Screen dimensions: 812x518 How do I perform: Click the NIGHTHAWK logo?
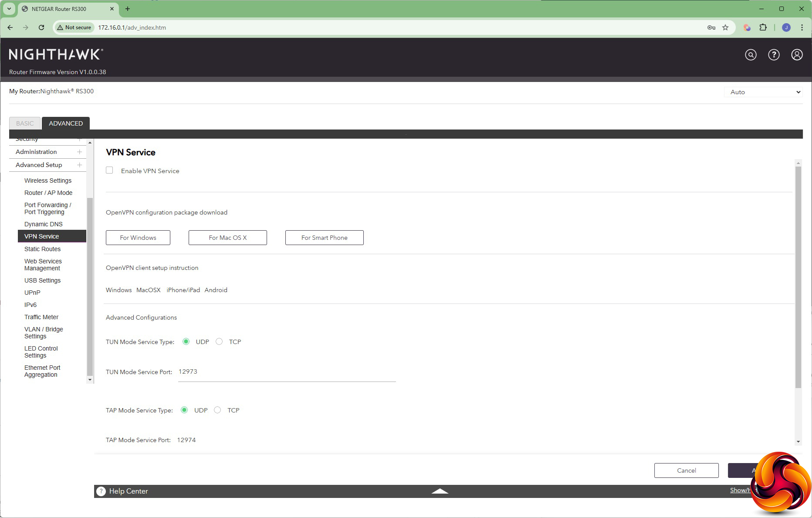(x=56, y=55)
